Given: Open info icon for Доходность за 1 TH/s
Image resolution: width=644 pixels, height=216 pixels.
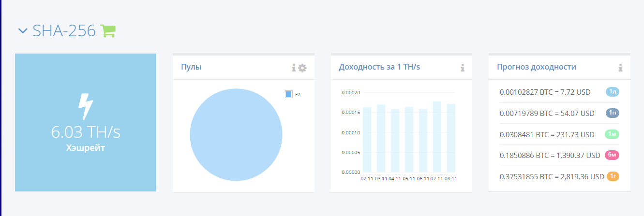Looking at the screenshot, I should point(463,68).
